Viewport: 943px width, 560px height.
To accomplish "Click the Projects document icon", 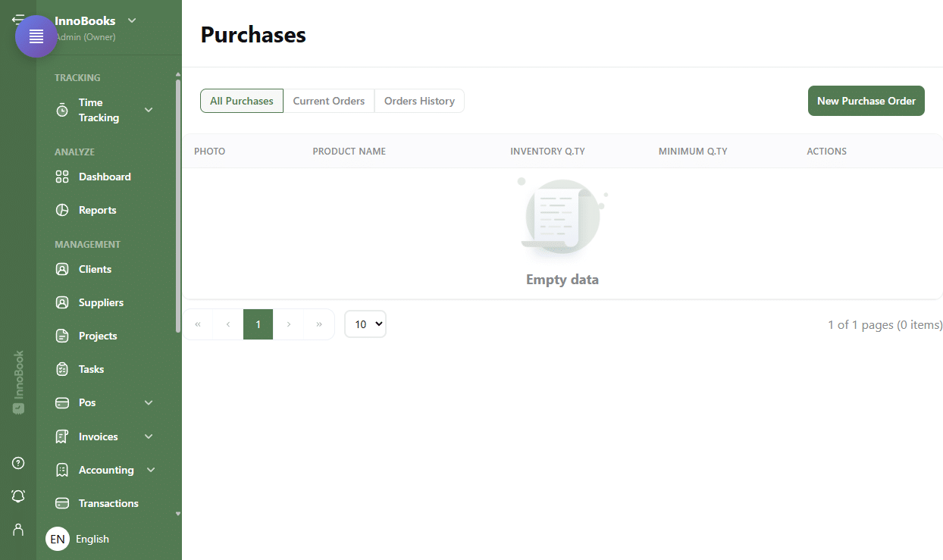I will click(62, 336).
